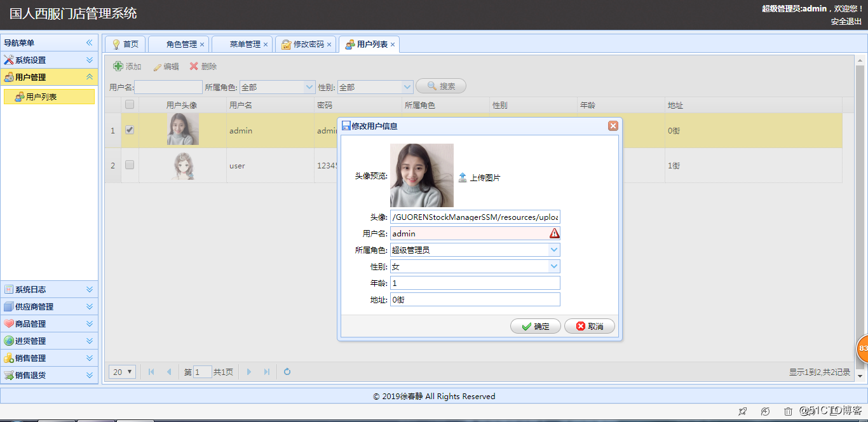868x422 pixels.
Task: Go to last page of the table
Action: pos(266,372)
